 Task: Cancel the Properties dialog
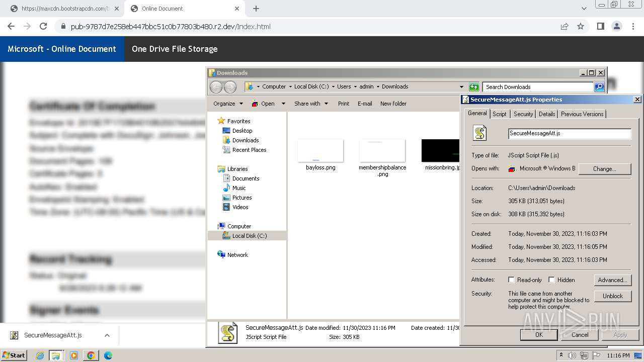point(580,335)
